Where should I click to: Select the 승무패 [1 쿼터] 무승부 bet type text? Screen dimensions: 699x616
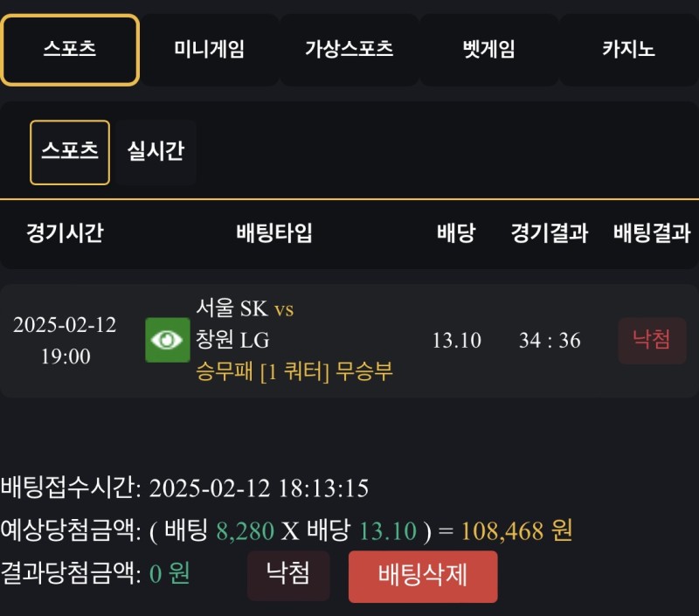point(294,371)
